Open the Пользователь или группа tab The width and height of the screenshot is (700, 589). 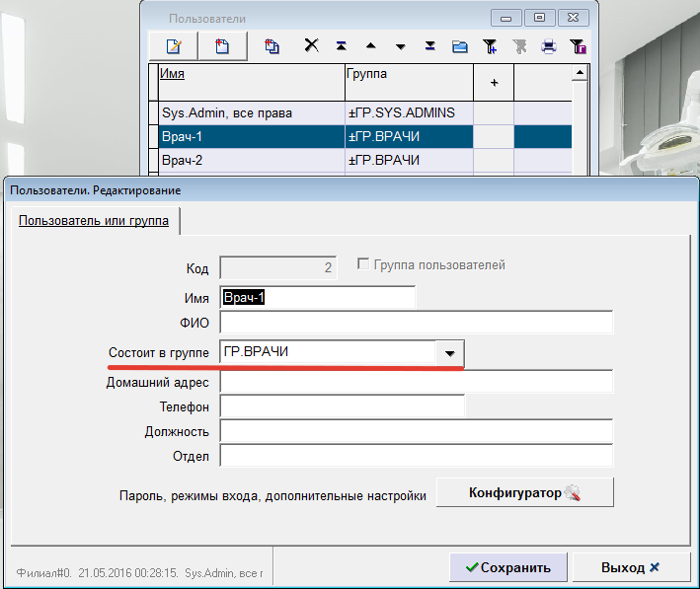click(94, 220)
